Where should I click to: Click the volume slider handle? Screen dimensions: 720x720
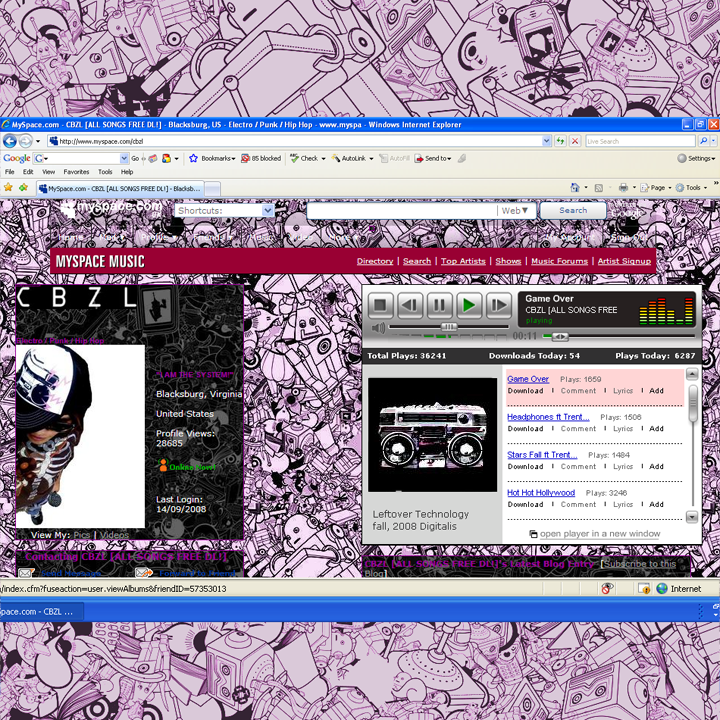click(449, 327)
